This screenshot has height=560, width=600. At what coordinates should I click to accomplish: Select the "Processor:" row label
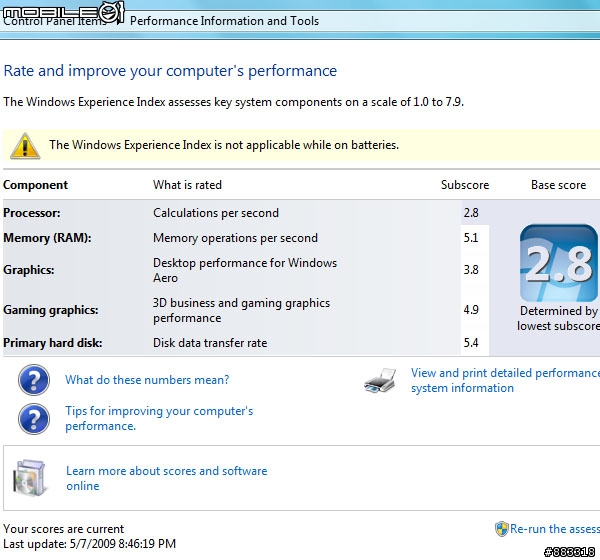(x=32, y=213)
